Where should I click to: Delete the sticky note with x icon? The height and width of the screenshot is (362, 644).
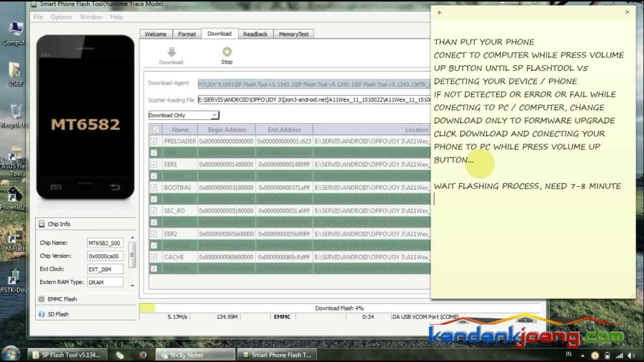(x=627, y=12)
